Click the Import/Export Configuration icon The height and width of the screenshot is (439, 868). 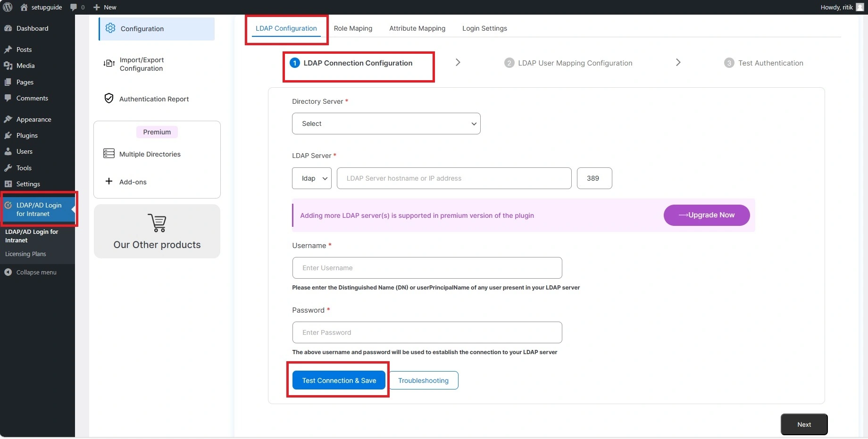click(109, 63)
